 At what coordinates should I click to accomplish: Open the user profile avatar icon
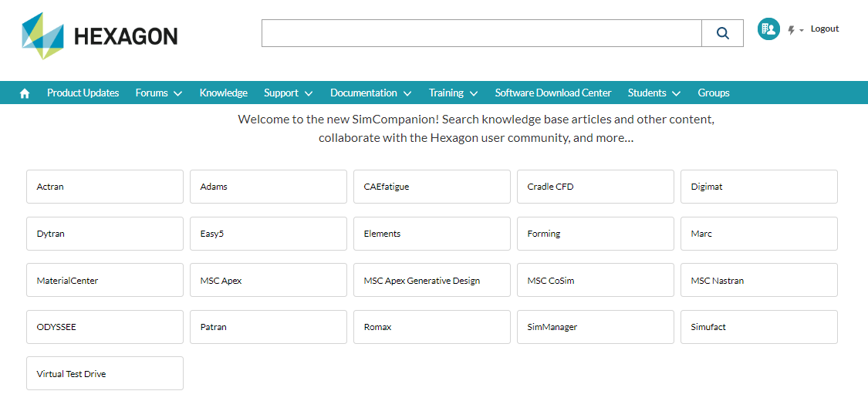[768, 29]
